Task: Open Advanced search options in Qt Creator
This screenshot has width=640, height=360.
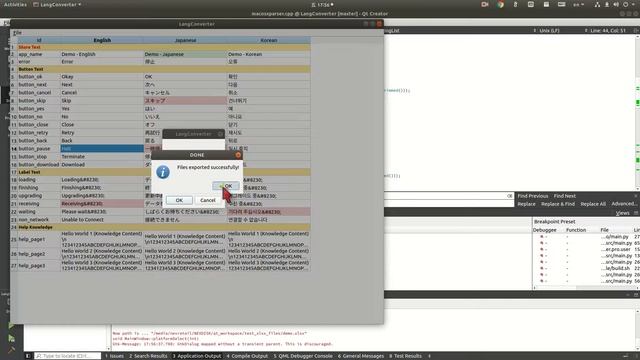Action: [x=624, y=204]
